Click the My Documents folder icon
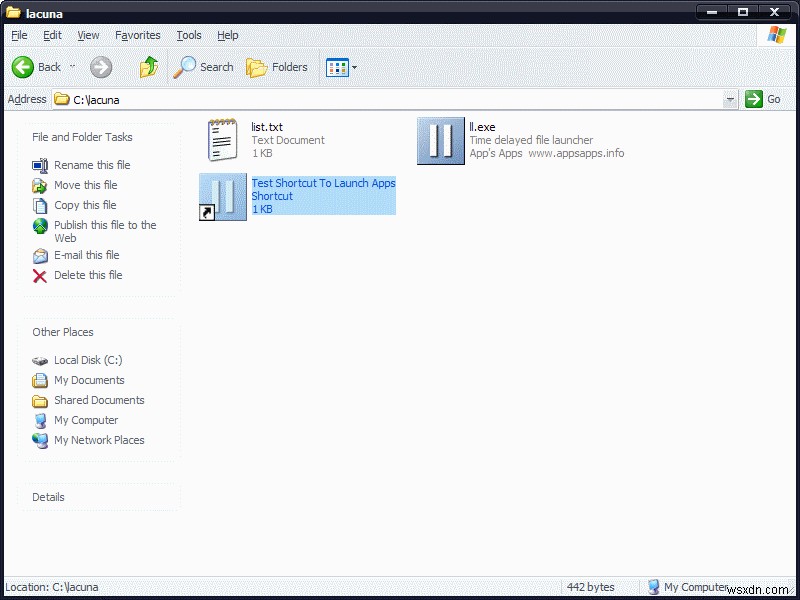The image size is (800, 600). tap(40, 381)
